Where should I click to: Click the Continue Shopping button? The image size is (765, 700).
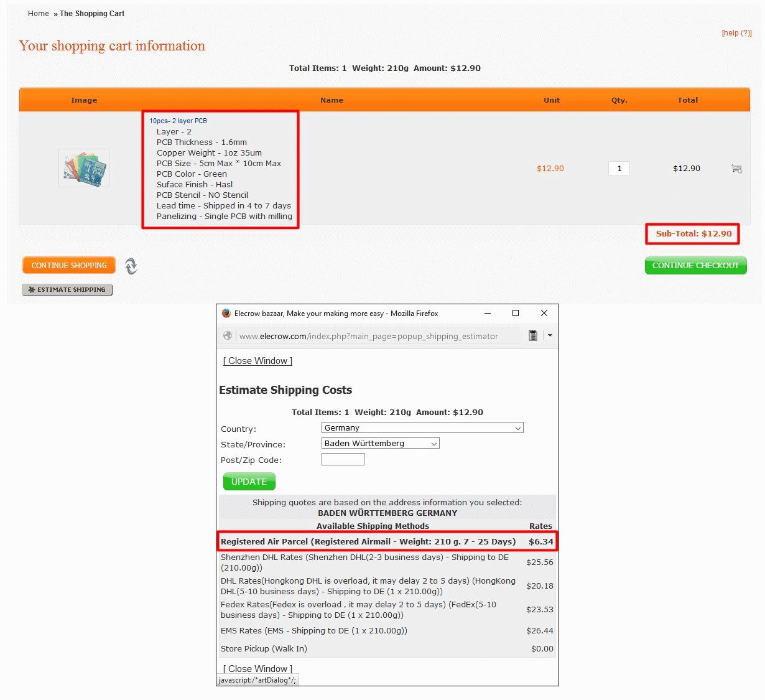point(69,265)
